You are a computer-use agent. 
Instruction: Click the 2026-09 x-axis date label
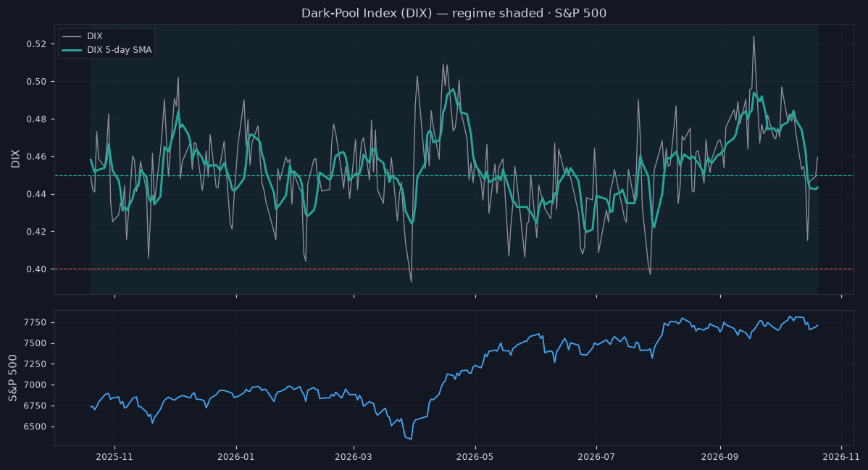click(719, 457)
